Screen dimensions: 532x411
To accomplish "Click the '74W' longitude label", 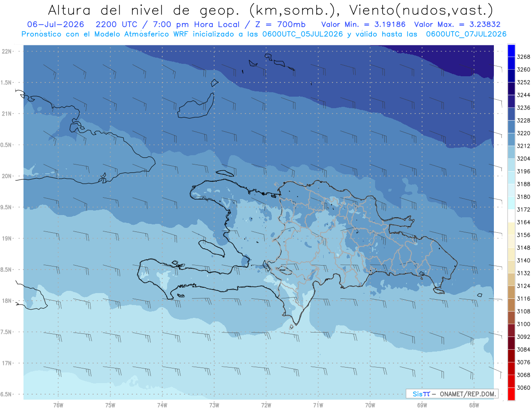I will (x=162, y=404).
